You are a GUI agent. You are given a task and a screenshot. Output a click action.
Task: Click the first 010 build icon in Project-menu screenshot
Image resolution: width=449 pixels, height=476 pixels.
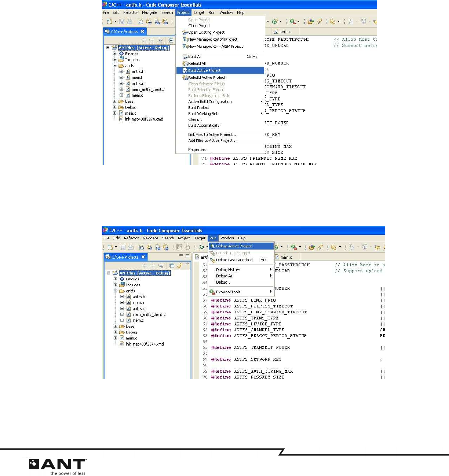click(141, 22)
